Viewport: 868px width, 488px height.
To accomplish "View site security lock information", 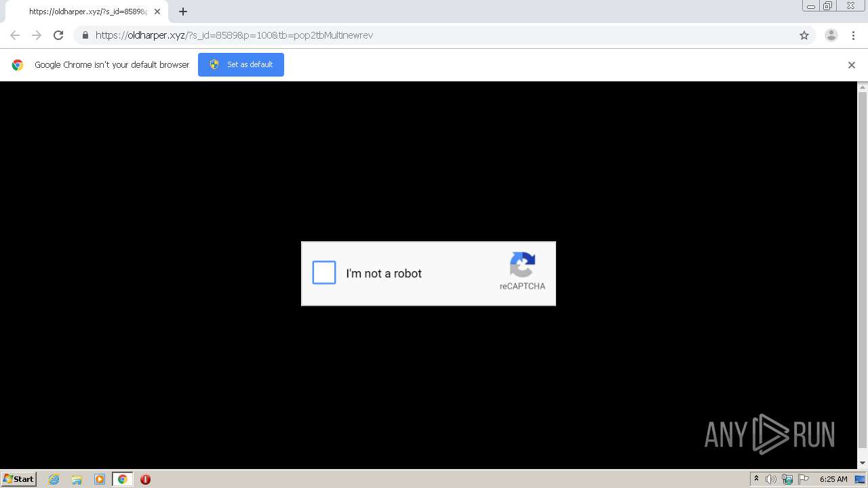I will click(85, 35).
